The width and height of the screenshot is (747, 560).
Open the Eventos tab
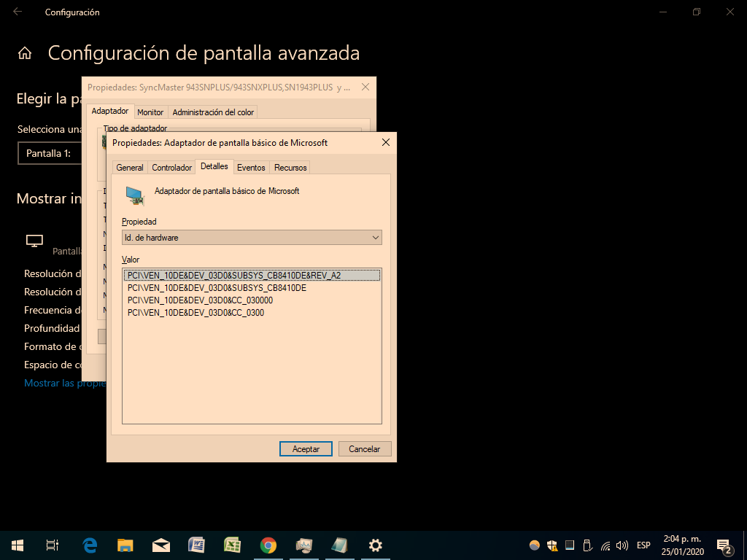pyautogui.click(x=251, y=168)
